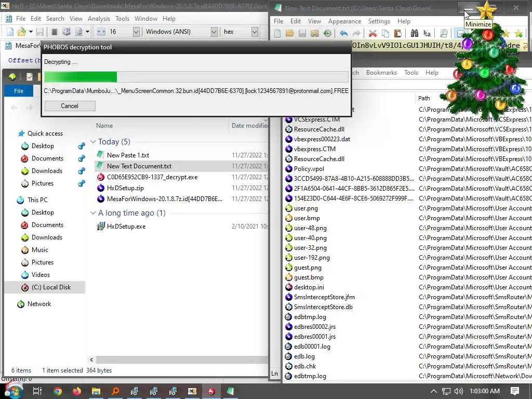Click Replace icon in Notepad2 toolbar
This screenshot has height=399, width=532.
(x=427, y=33)
